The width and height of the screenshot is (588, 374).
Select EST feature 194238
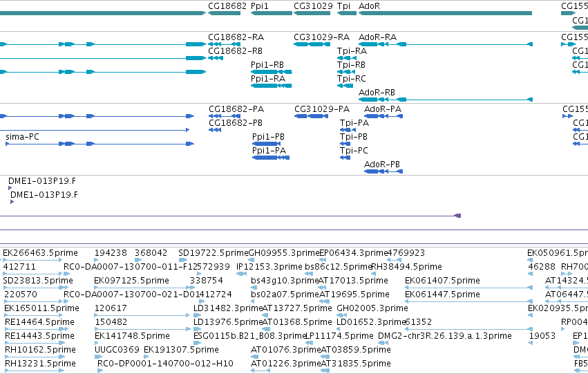96,260
